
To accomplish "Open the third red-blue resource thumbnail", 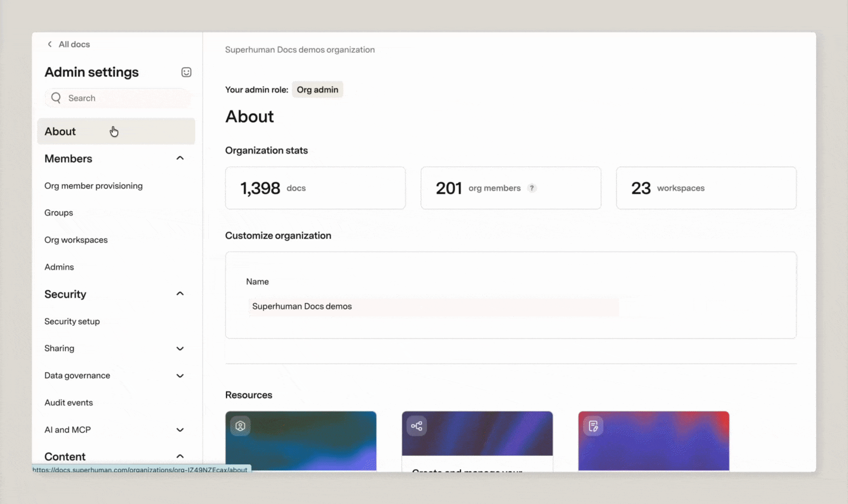I will (654, 441).
